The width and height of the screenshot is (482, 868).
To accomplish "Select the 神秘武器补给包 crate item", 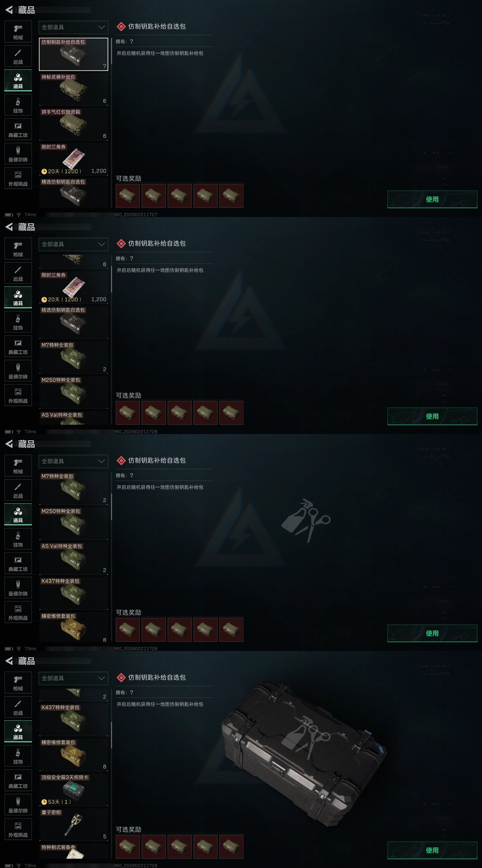I will tap(74, 89).
